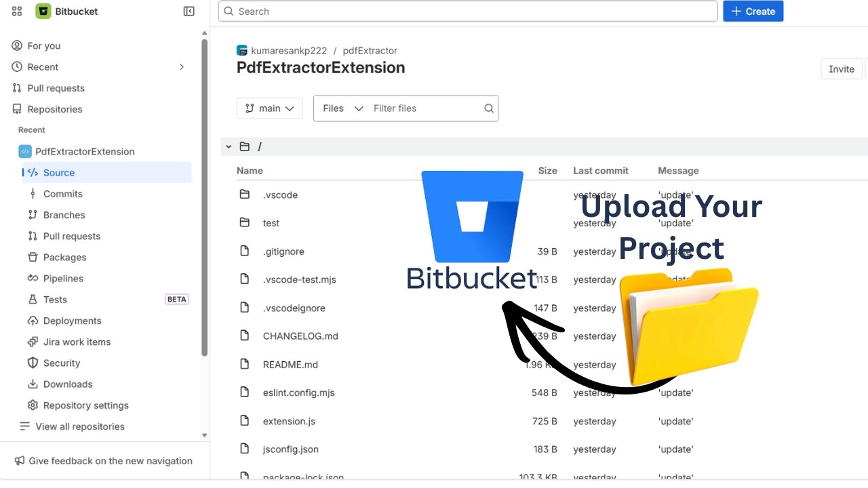Open the main branch dropdown
This screenshot has height=488, width=868.
[269, 108]
